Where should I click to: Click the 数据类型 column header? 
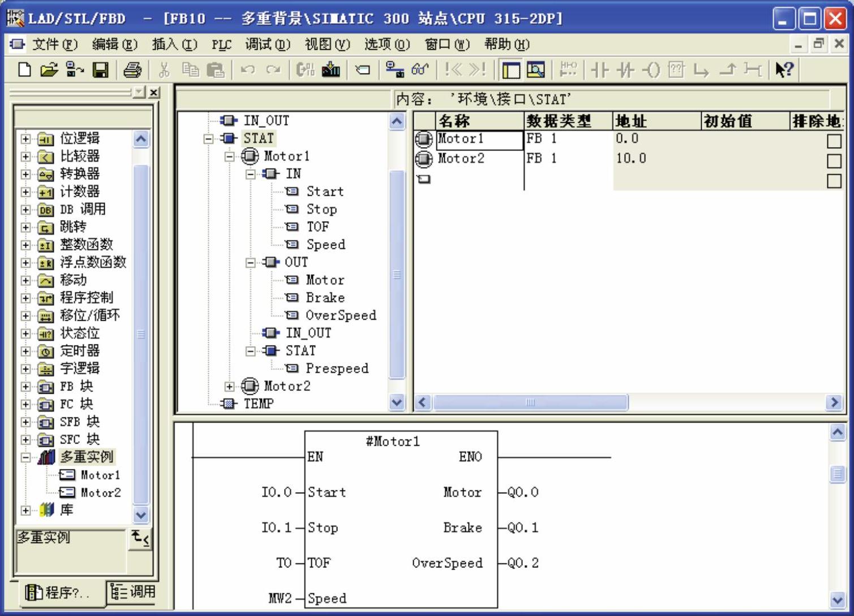coord(568,121)
